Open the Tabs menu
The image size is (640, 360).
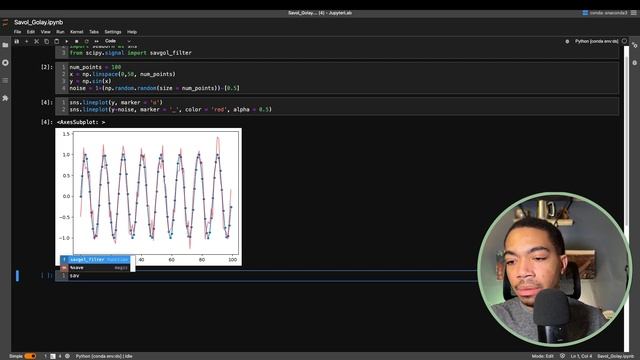(94, 32)
